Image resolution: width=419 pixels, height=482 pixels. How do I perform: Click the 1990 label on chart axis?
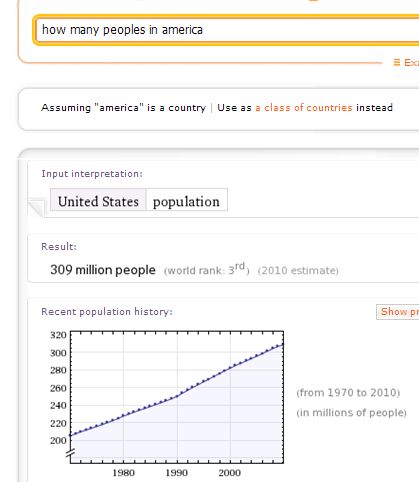(x=177, y=473)
